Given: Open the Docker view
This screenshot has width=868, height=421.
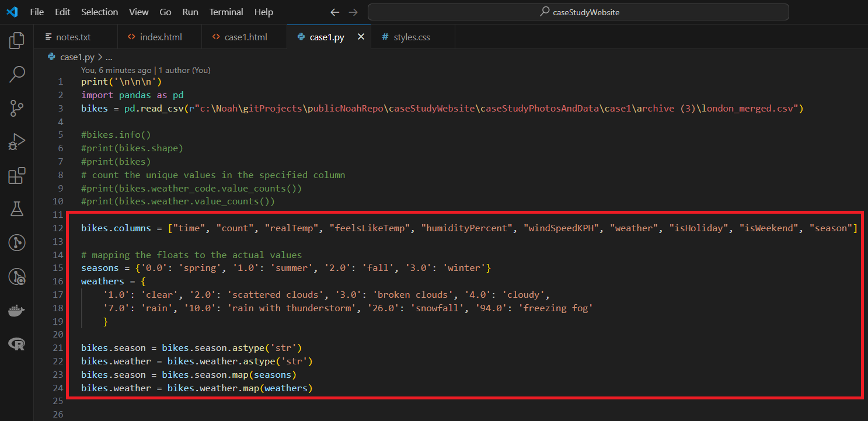Looking at the screenshot, I should pyautogui.click(x=17, y=311).
